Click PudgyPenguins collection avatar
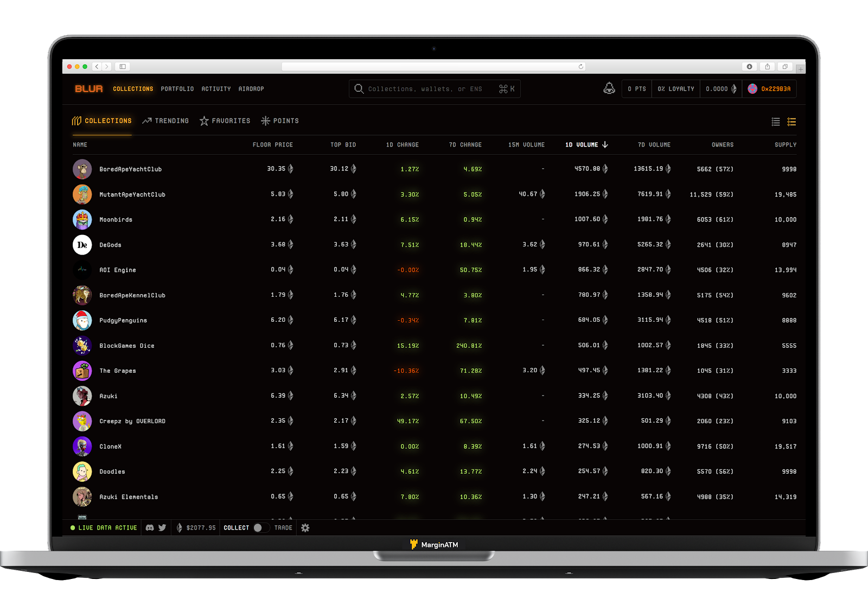This screenshot has width=868, height=605. pos(82,321)
